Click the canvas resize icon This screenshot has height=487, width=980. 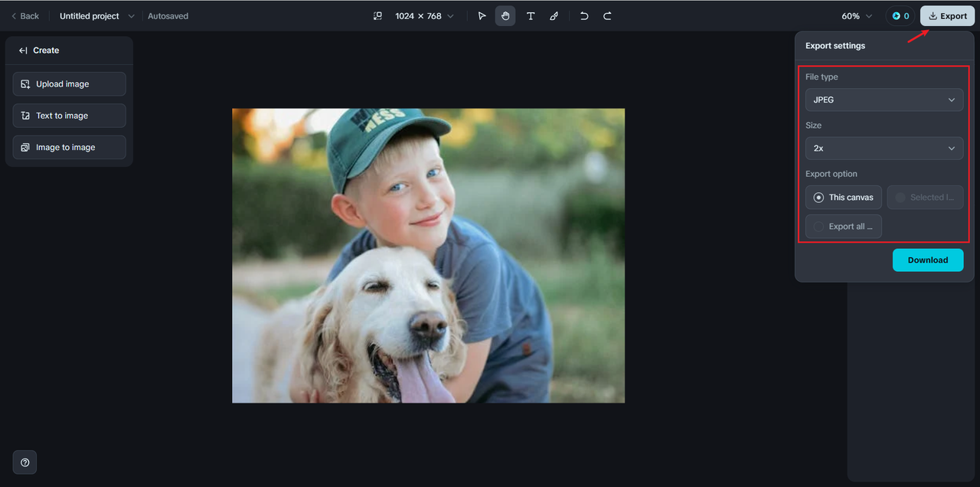point(377,16)
